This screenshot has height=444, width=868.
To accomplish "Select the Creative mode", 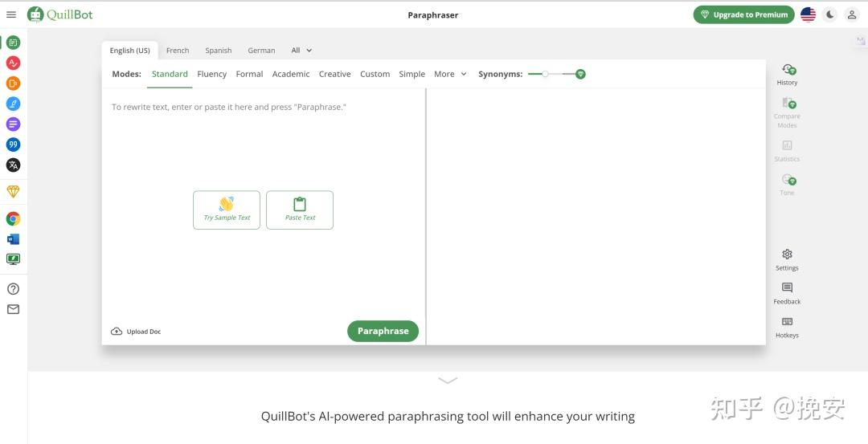I will coord(334,74).
